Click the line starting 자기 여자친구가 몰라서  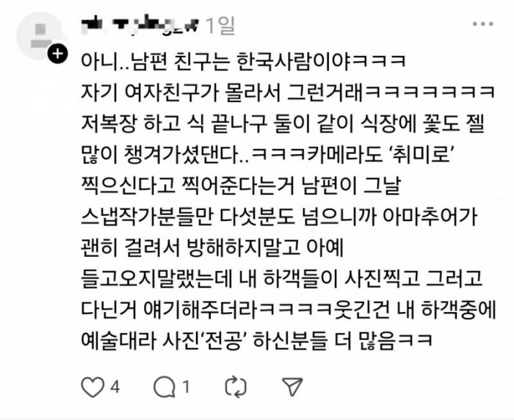288,93
